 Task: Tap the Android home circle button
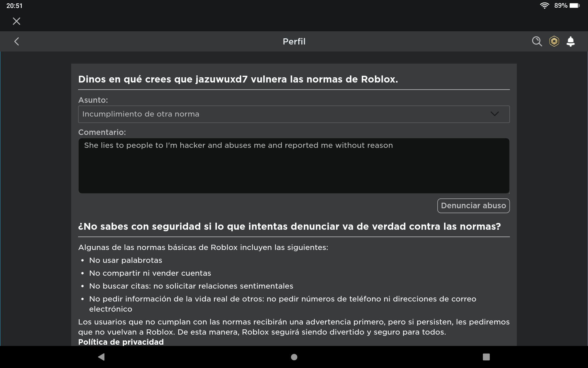coord(294,357)
